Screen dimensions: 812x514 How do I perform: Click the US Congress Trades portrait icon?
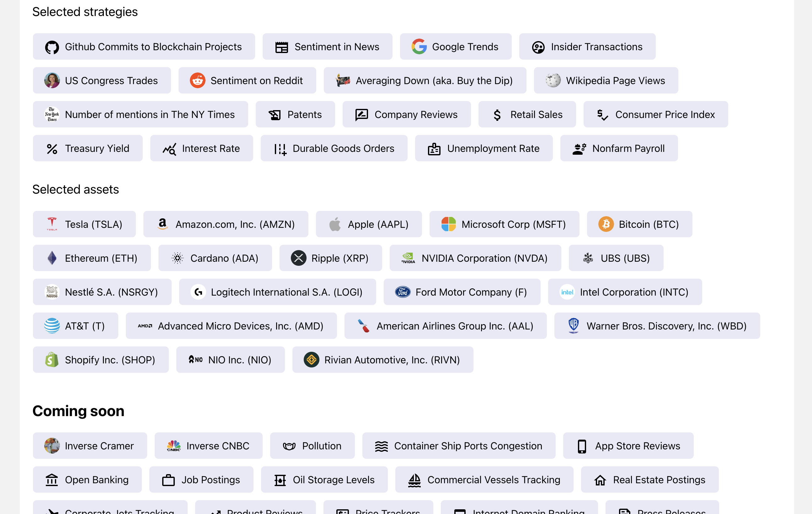tap(52, 81)
